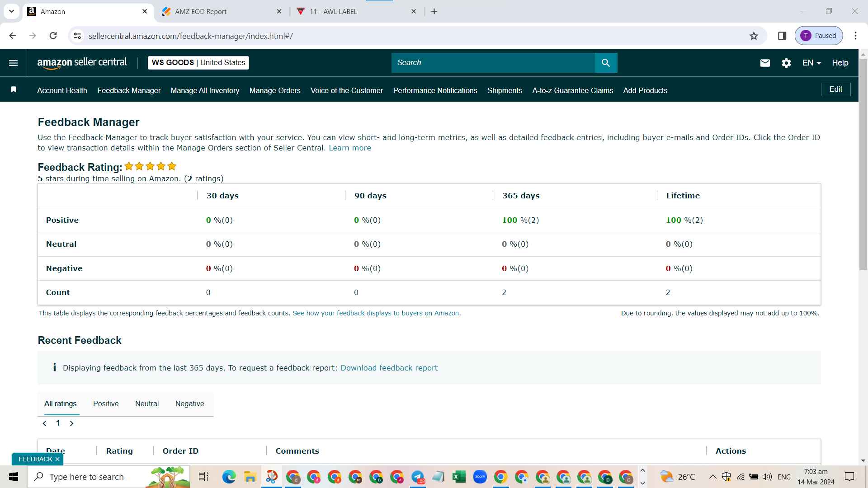
Task: View site information icon in address bar
Action: click(x=78, y=36)
